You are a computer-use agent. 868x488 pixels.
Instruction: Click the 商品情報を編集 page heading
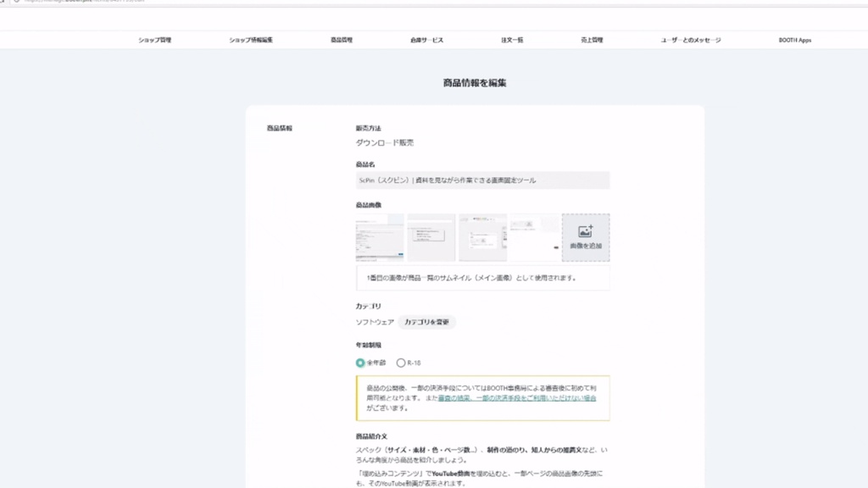click(475, 83)
